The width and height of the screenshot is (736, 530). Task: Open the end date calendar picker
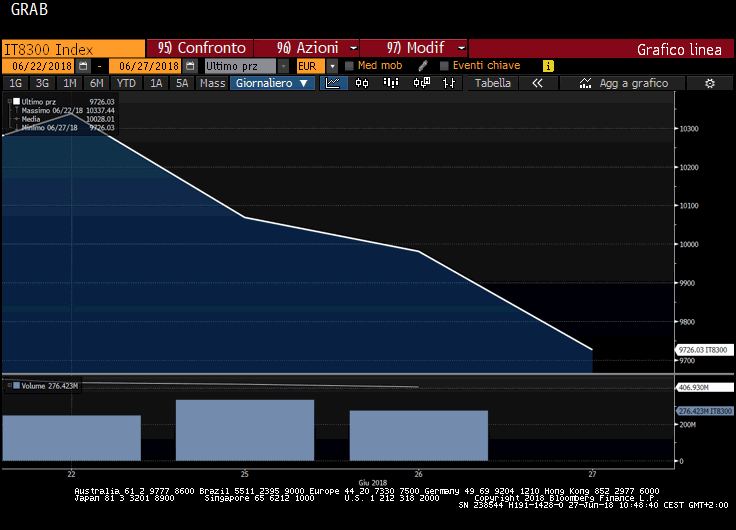pos(190,66)
